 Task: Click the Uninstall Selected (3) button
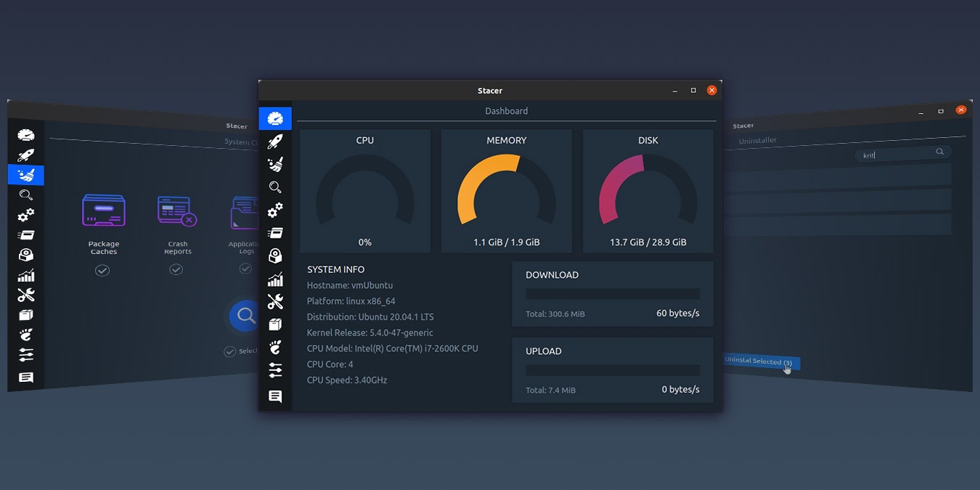coord(761,361)
